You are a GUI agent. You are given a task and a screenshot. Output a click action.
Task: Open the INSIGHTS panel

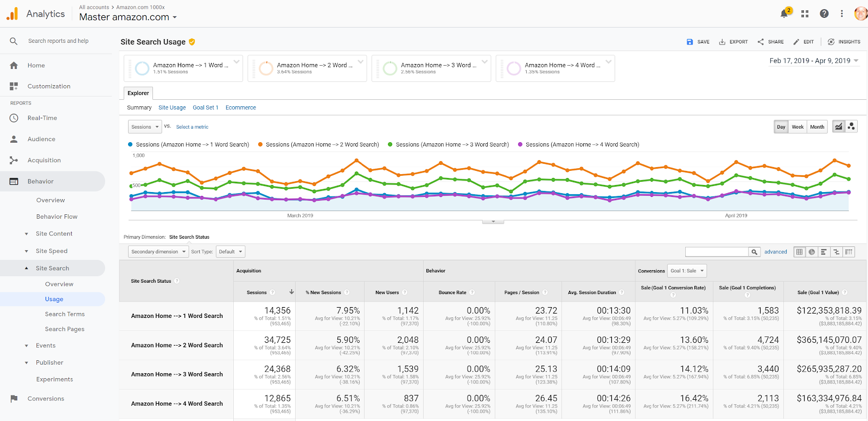click(x=844, y=42)
